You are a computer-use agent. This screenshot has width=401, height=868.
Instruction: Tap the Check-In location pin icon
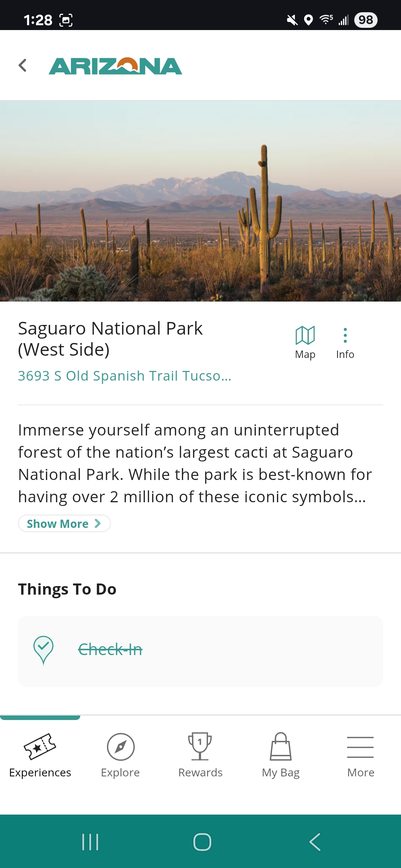click(x=43, y=650)
